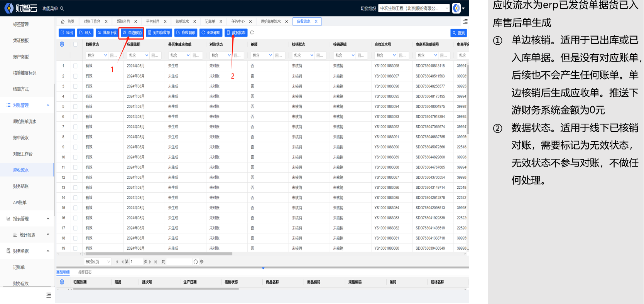Collapse the 对账管理 sidebar section
This screenshot has width=644, height=304.
click(x=48, y=105)
